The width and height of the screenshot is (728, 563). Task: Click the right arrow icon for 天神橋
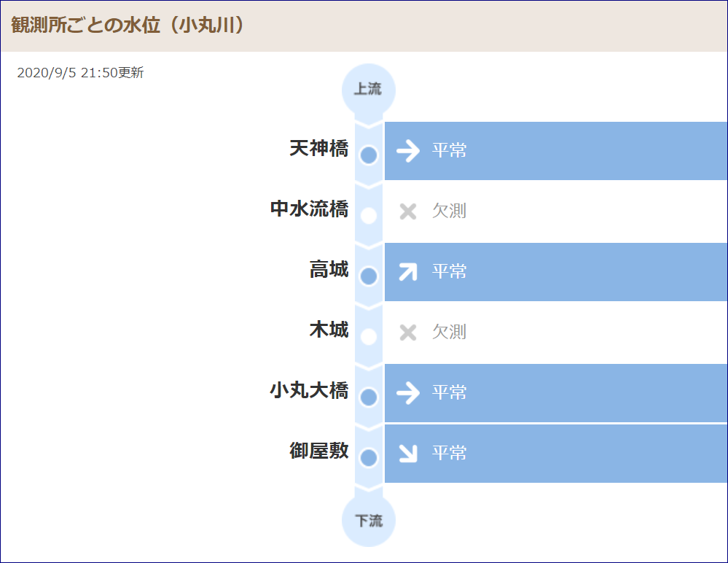point(407,151)
